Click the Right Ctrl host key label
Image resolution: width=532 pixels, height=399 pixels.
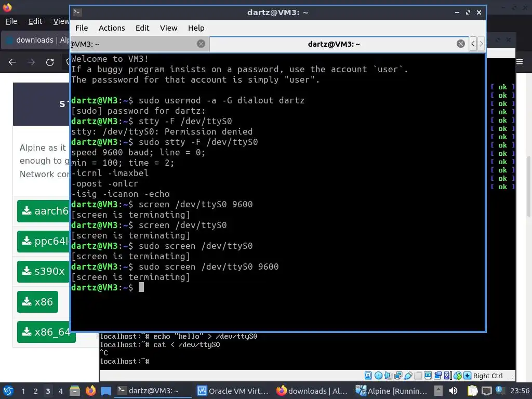coord(488,376)
